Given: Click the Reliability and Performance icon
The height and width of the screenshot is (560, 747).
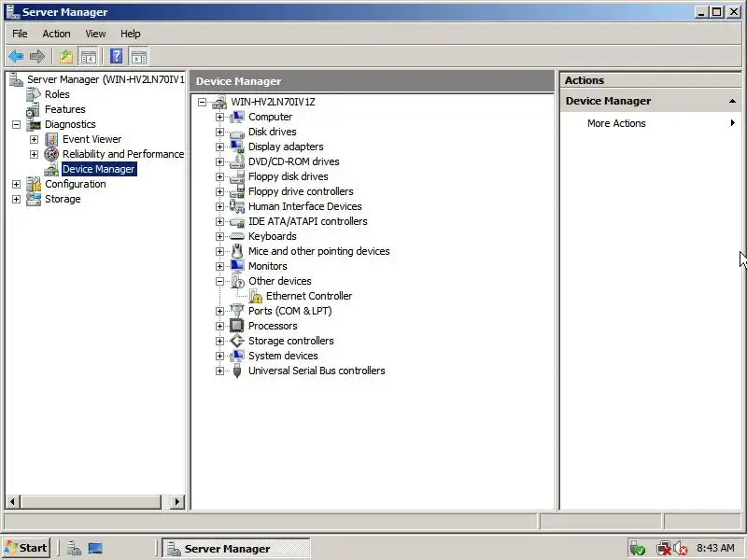Looking at the screenshot, I should (x=51, y=154).
